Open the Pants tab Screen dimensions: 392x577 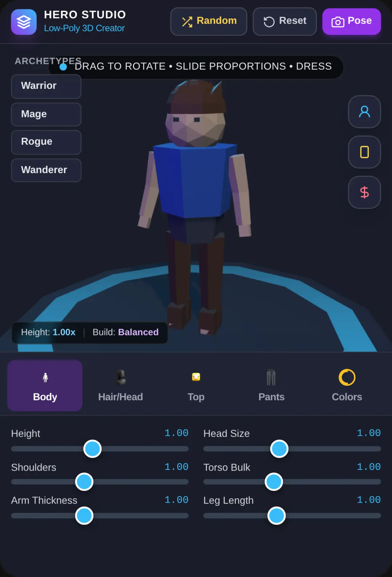[x=271, y=385]
